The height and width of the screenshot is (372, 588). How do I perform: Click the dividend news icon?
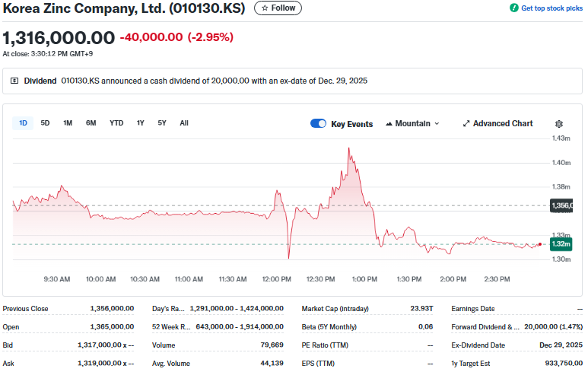click(14, 81)
